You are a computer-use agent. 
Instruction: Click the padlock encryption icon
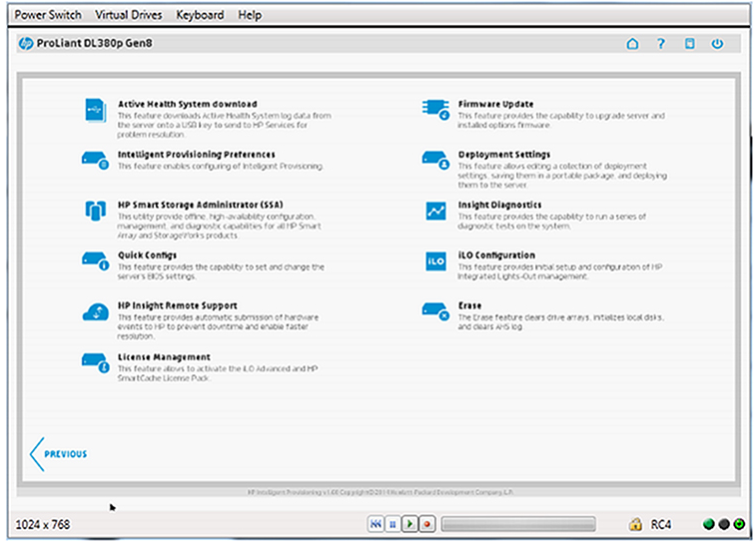635,524
